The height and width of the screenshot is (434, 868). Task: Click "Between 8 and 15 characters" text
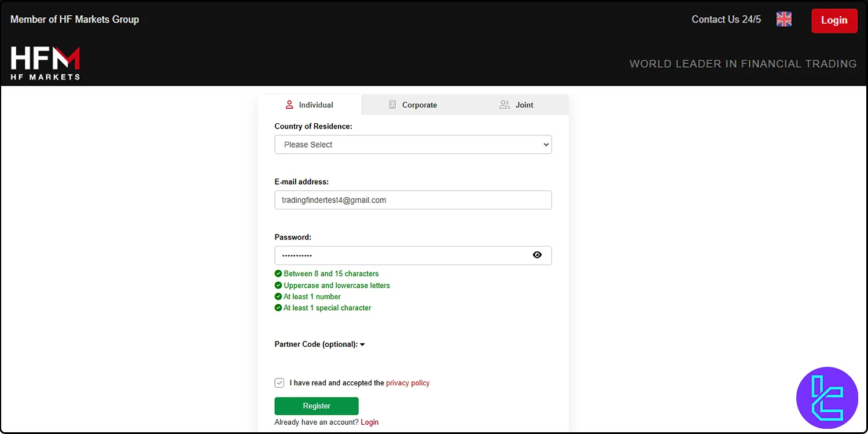click(x=331, y=274)
